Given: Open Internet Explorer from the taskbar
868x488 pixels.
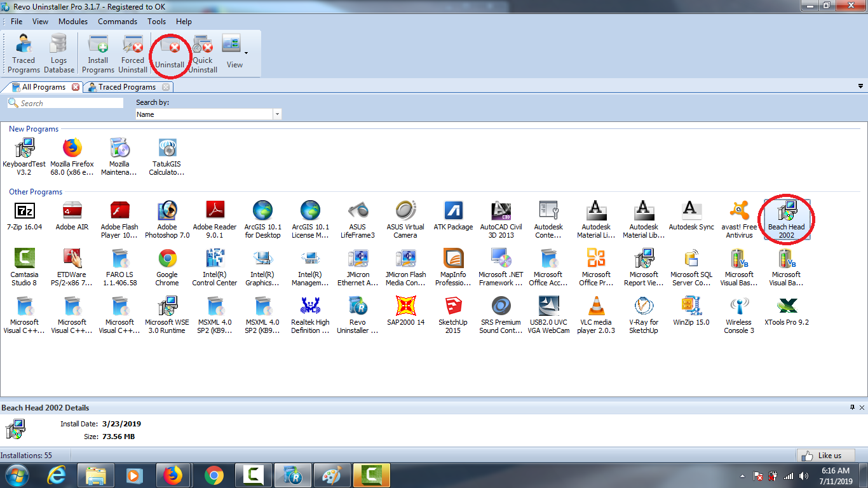Looking at the screenshot, I should pos(58,475).
